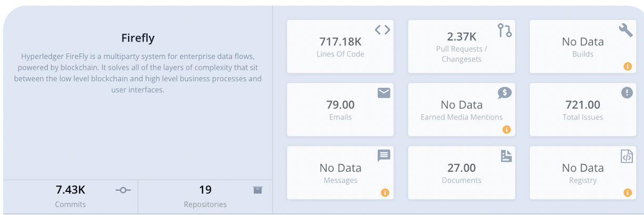Click the info badge on Earned Media Mentions
The height and width of the screenshot is (215, 644).
click(x=506, y=129)
